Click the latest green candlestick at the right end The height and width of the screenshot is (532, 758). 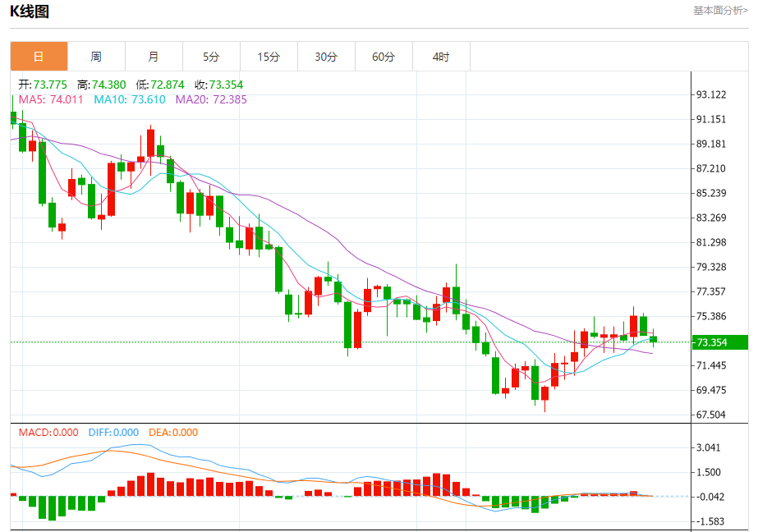(x=653, y=339)
